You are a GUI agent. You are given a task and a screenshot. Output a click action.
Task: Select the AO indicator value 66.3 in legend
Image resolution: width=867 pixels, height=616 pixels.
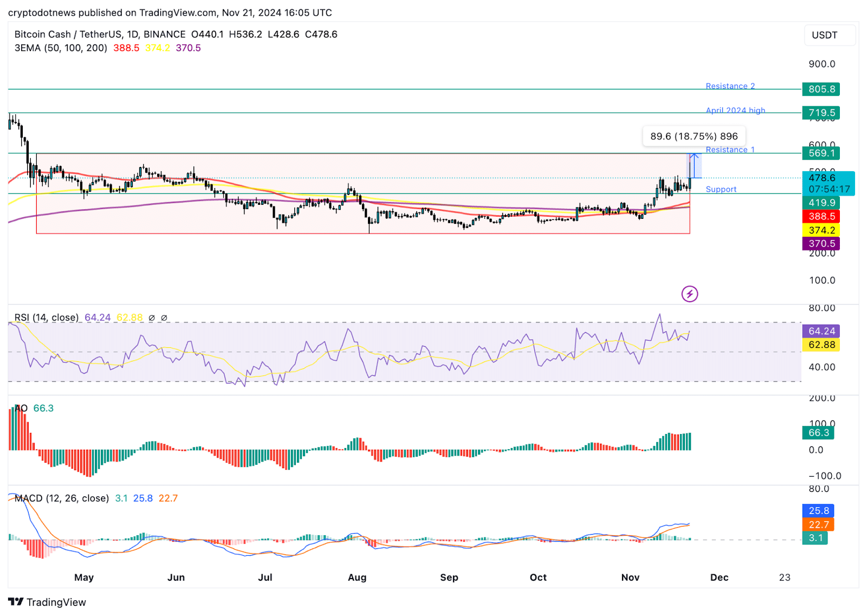[x=43, y=408]
